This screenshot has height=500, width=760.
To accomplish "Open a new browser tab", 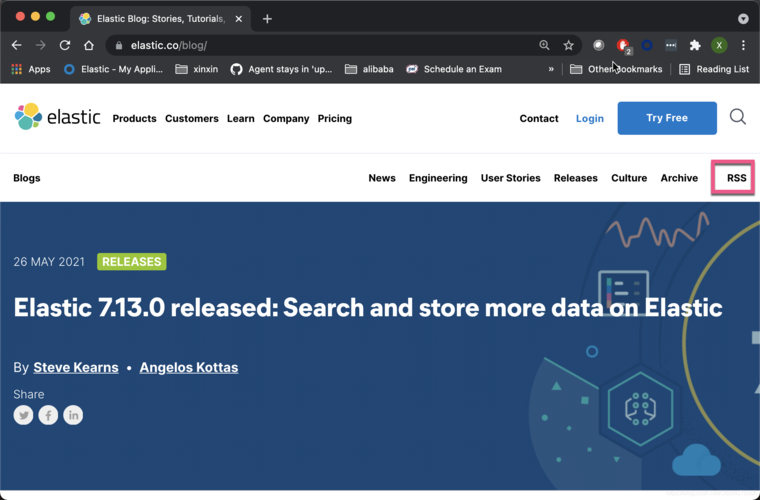I will 267,19.
